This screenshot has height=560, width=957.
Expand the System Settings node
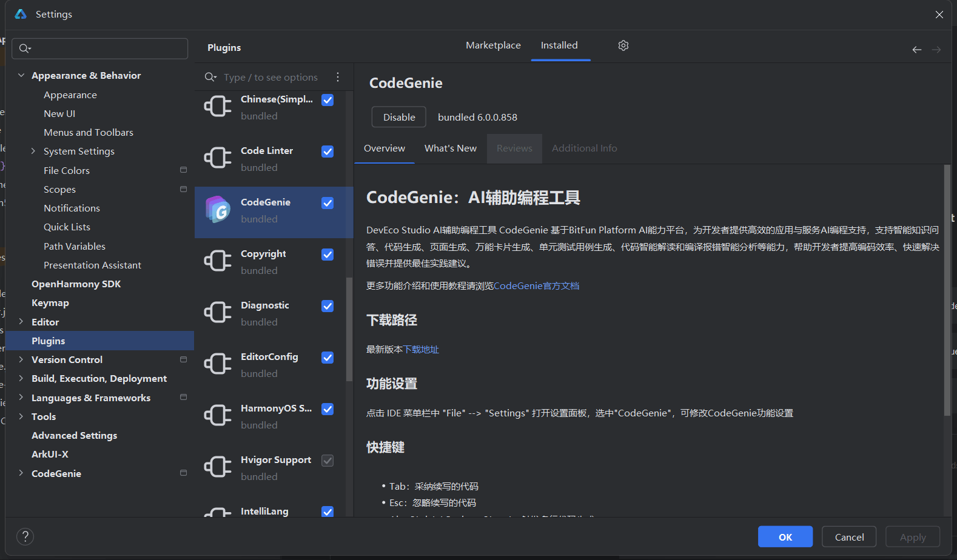(x=33, y=151)
